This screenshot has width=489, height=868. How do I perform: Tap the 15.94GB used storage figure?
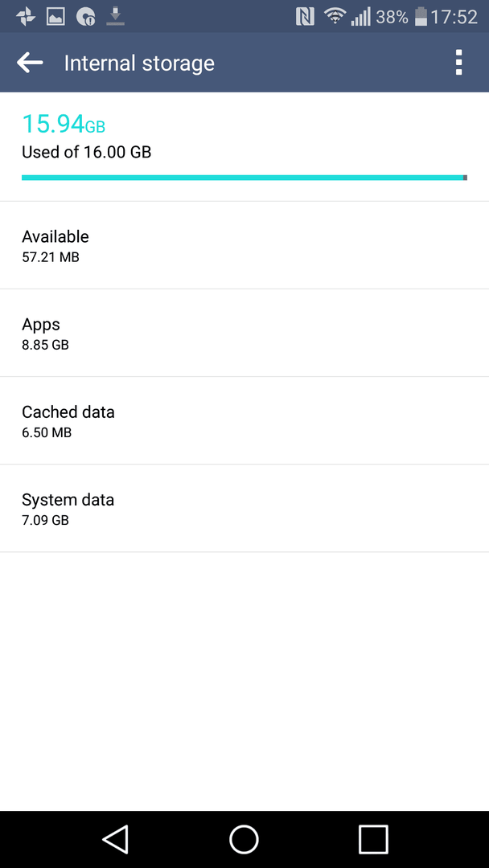[x=63, y=124]
